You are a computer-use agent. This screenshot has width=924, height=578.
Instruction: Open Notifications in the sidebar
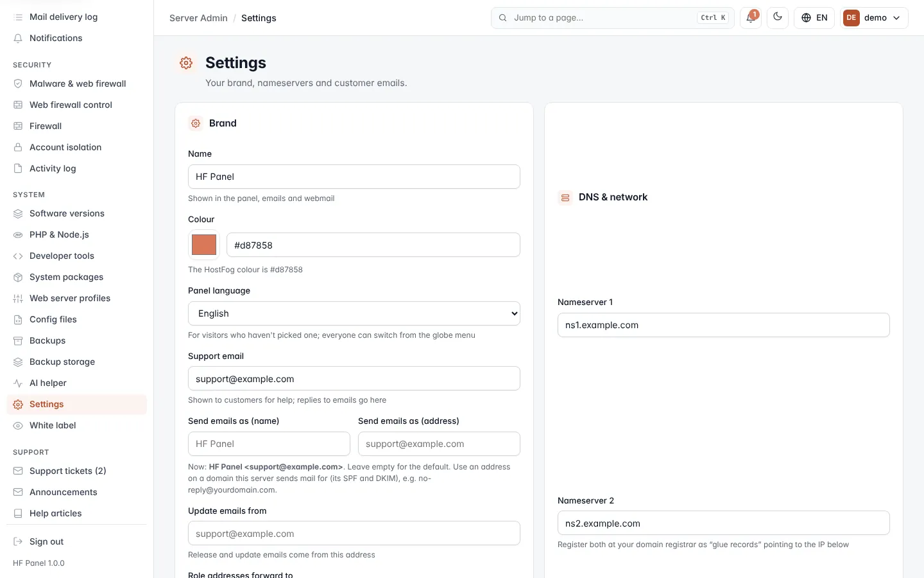(x=76, y=38)
